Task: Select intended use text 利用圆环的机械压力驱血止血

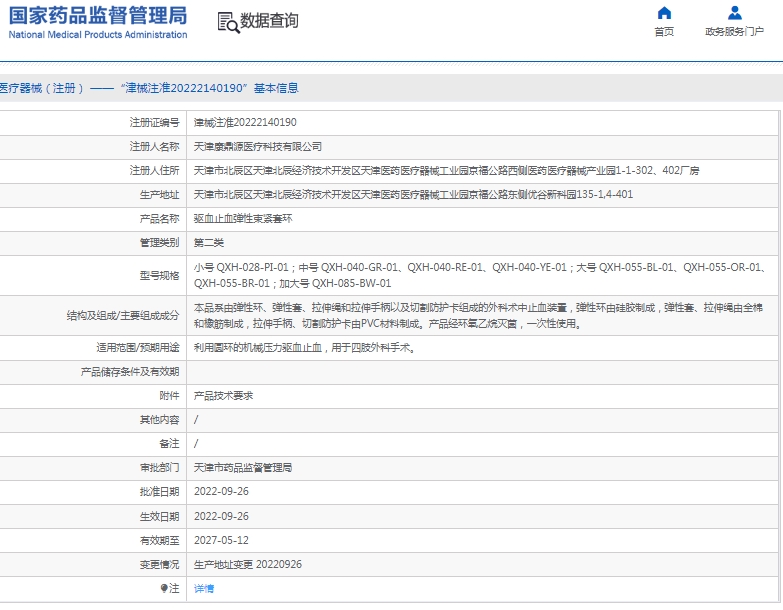Action: [258, 347]
